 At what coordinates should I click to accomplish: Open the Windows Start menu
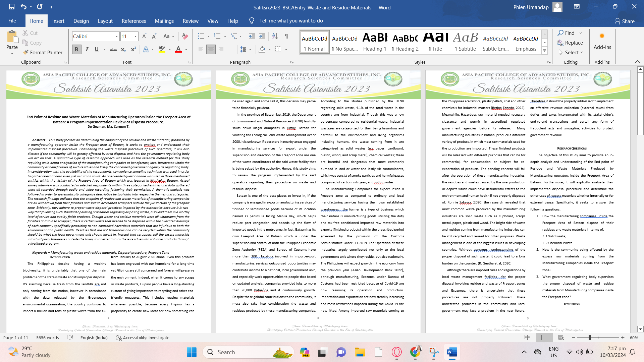[x=192, y=352]
